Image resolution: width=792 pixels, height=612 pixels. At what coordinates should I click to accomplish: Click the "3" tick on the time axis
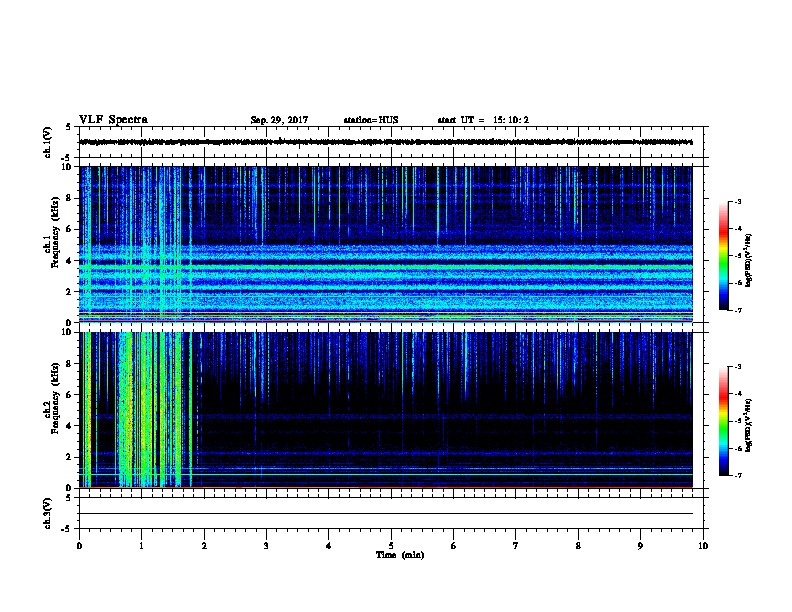pyautogui.click(x=266, y=545)
